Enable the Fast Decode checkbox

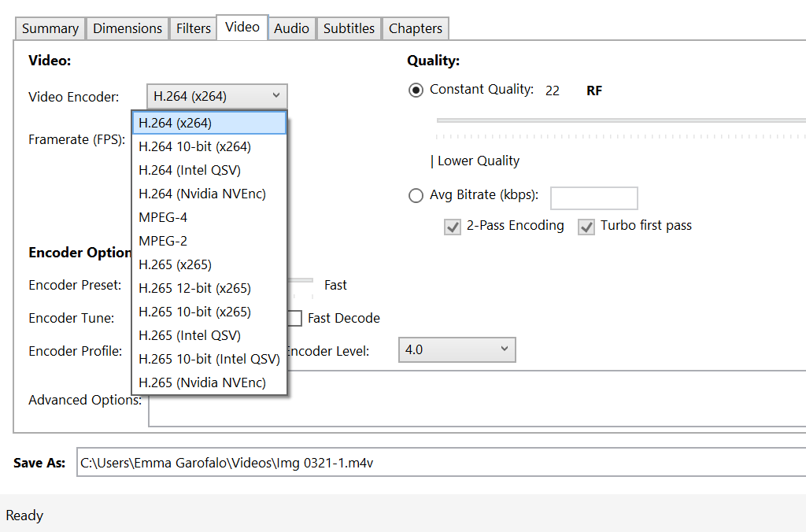(x=294, y=319)
